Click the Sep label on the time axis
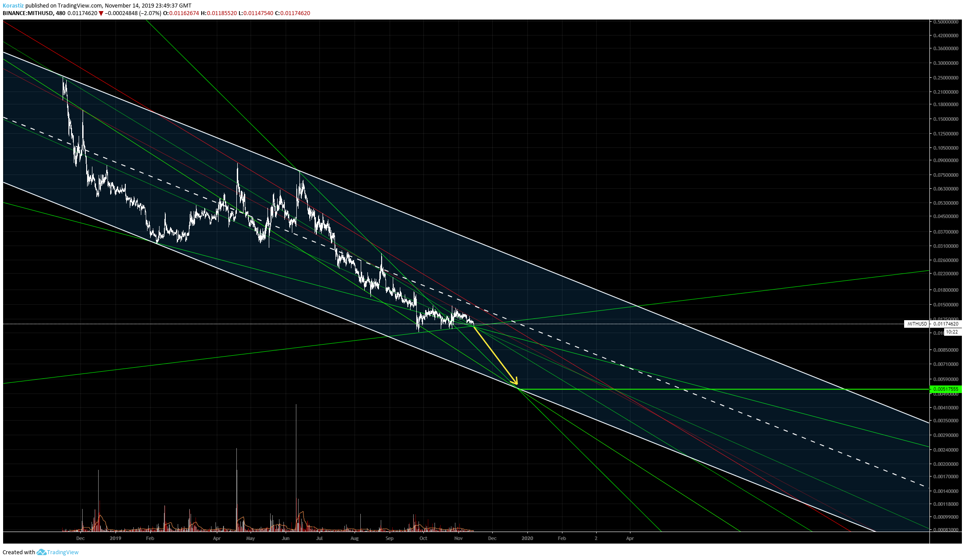This screenshot has width=965, height=560. 389,538
